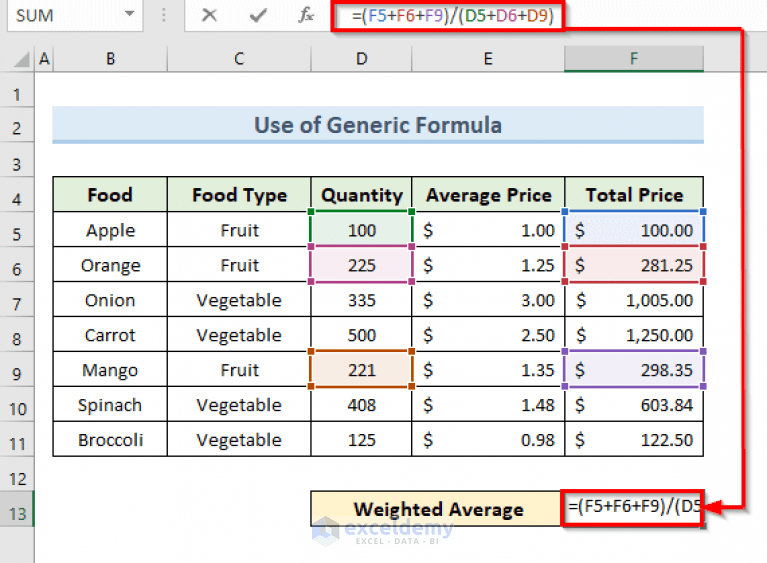Select column B header

111,59
